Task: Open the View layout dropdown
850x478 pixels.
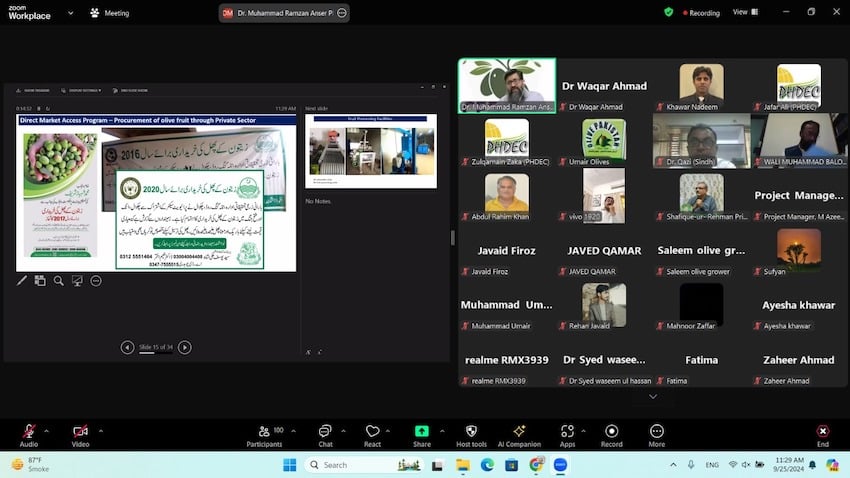Action: 743,12
